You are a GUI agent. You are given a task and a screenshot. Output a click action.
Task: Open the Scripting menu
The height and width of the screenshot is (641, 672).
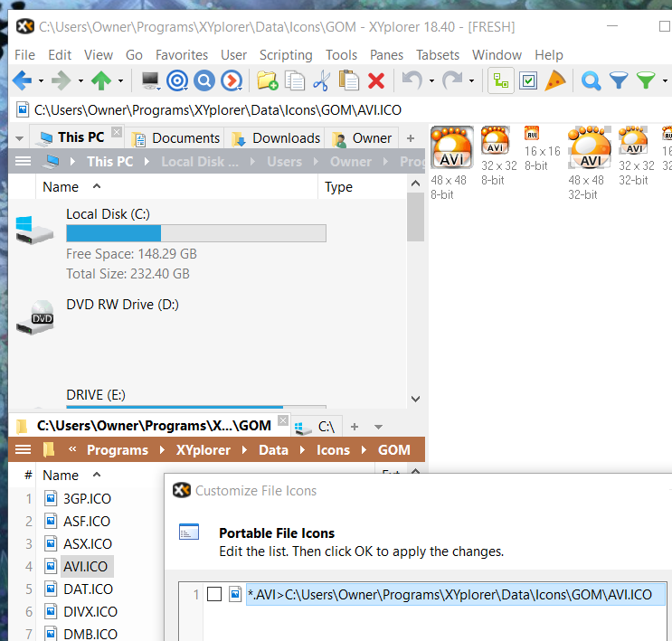click(x=286, y=55)
